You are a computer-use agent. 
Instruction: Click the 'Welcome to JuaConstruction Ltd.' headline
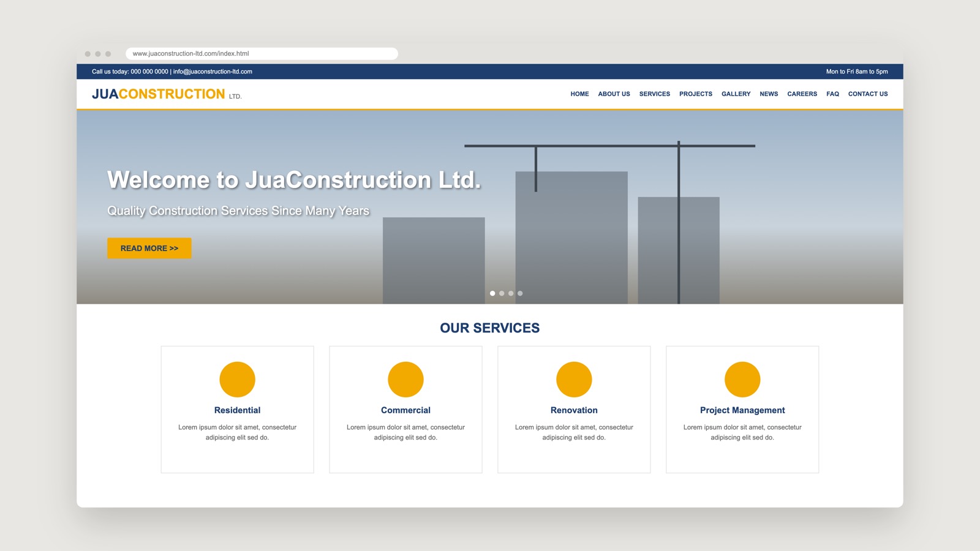[294, 180]
